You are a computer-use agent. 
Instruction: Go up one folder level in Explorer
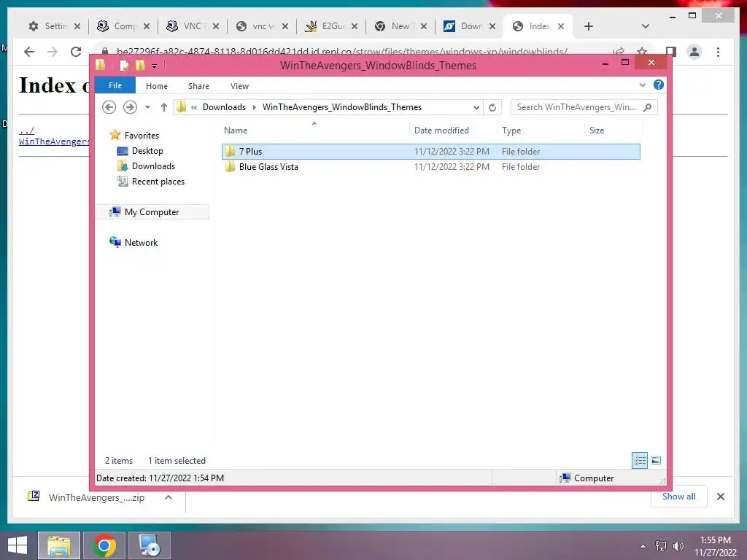(164, 107)
